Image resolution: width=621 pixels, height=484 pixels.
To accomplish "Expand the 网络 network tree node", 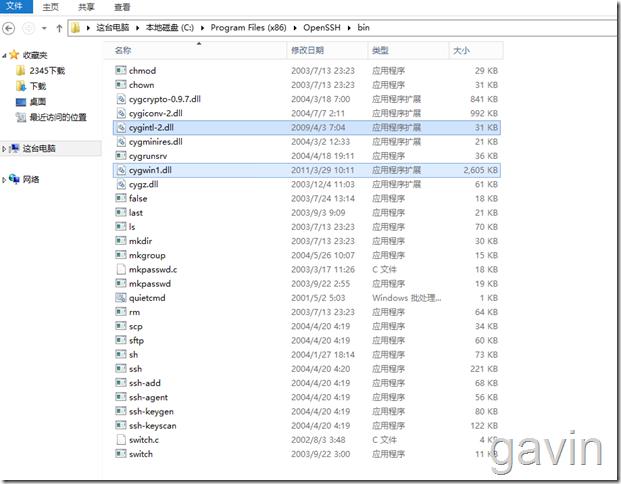I will pyautogui.click(x=4, y=179).
